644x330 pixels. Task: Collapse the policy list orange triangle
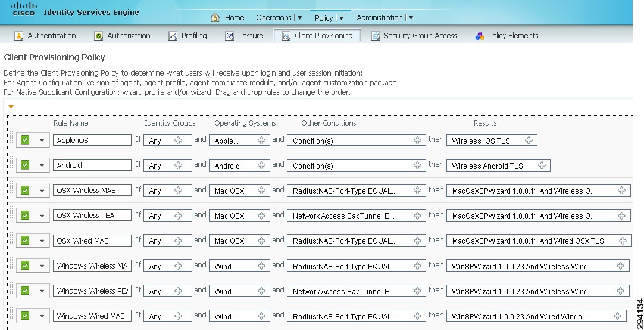tap(11, 107)
